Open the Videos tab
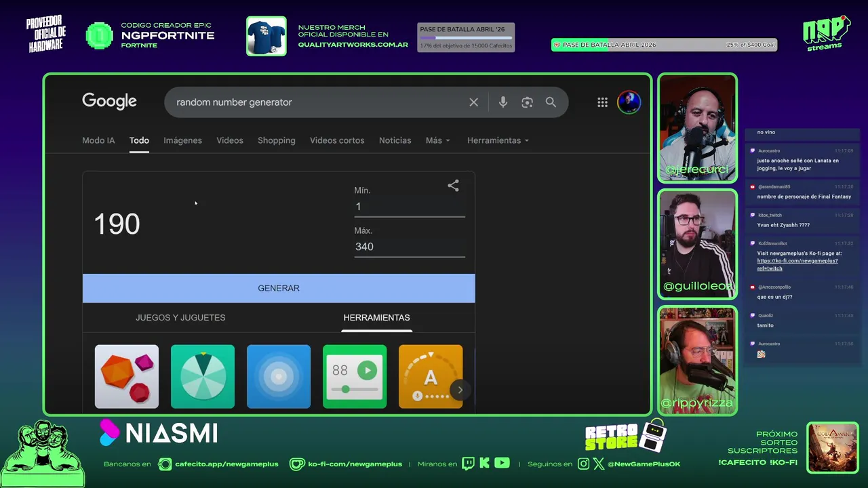Viewport: 868px width, 488px height. pyautogui.click(x=230, y=140)
